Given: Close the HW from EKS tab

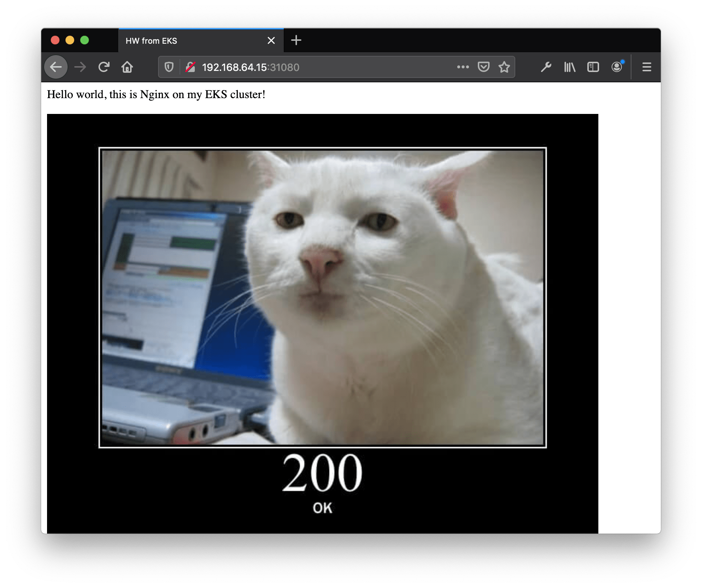Looking at the screenshot, I should point(271,40).
